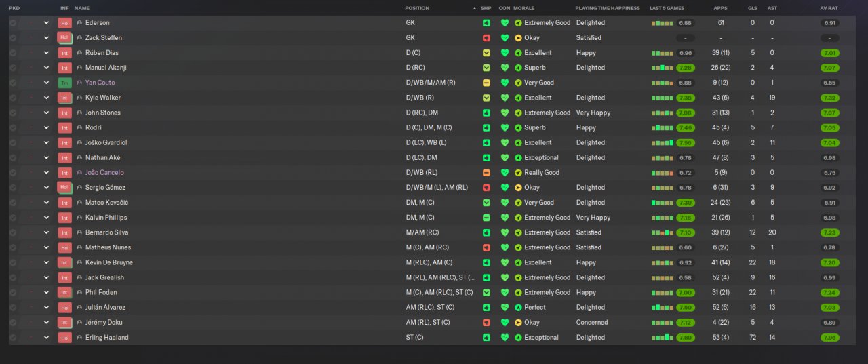Click Bernardo Silva's sharpness icon

pyautogui.click(x=486, y=232)
